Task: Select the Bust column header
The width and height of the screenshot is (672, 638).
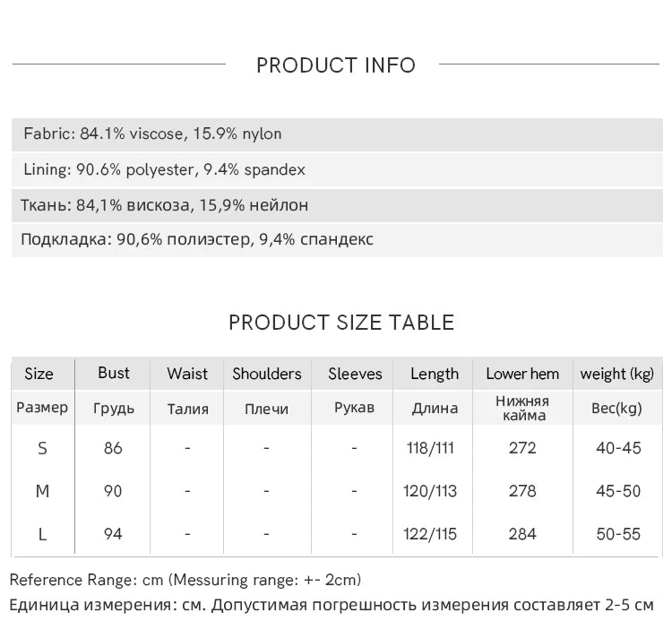Action: pyautogui.click(x=114, y=374)
